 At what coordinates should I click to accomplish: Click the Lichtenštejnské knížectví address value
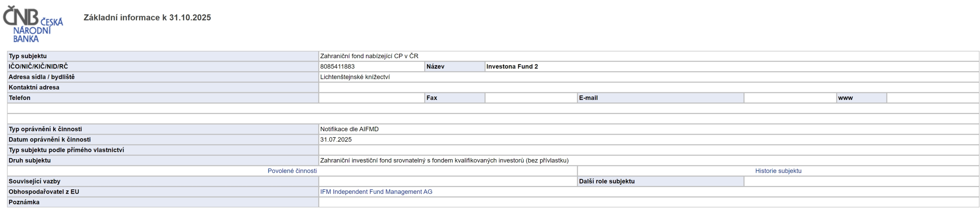(355, 77)
